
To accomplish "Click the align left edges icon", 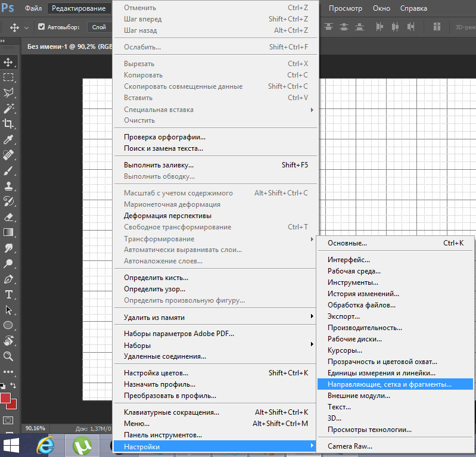I will 379,27.
